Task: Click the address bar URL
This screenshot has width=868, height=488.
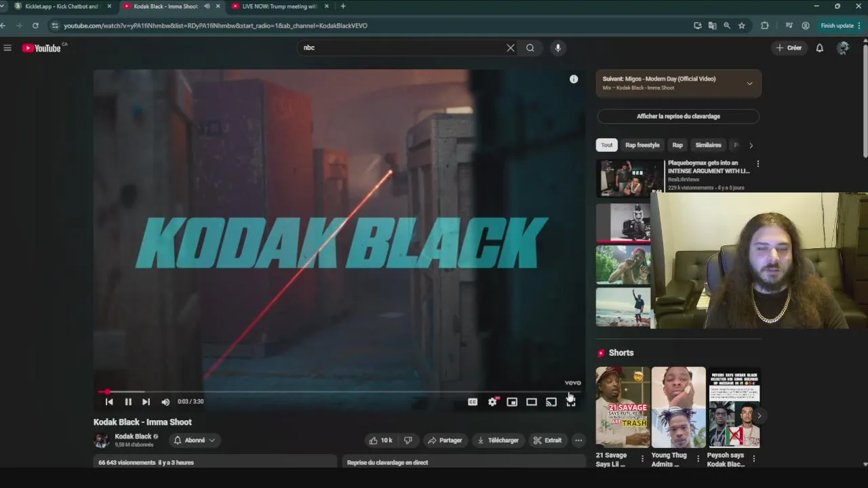Action: coord(216,26)
